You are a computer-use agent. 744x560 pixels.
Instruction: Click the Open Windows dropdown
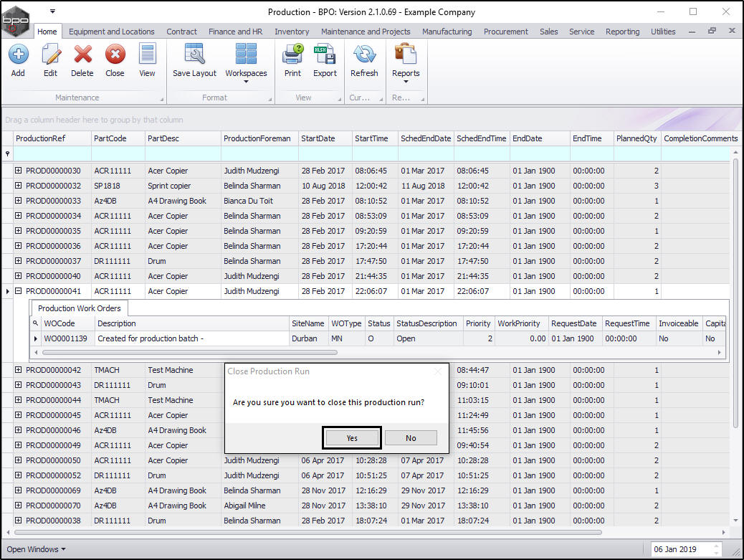point(36,549)
